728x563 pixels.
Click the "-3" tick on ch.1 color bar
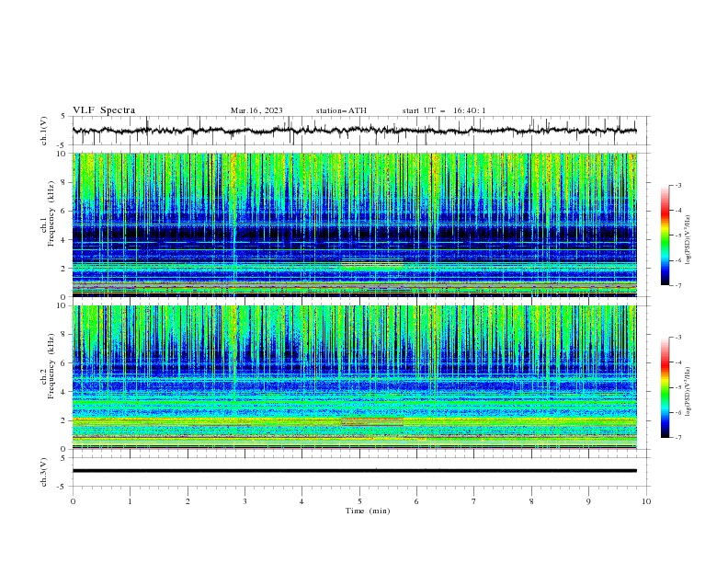[677, 185]
